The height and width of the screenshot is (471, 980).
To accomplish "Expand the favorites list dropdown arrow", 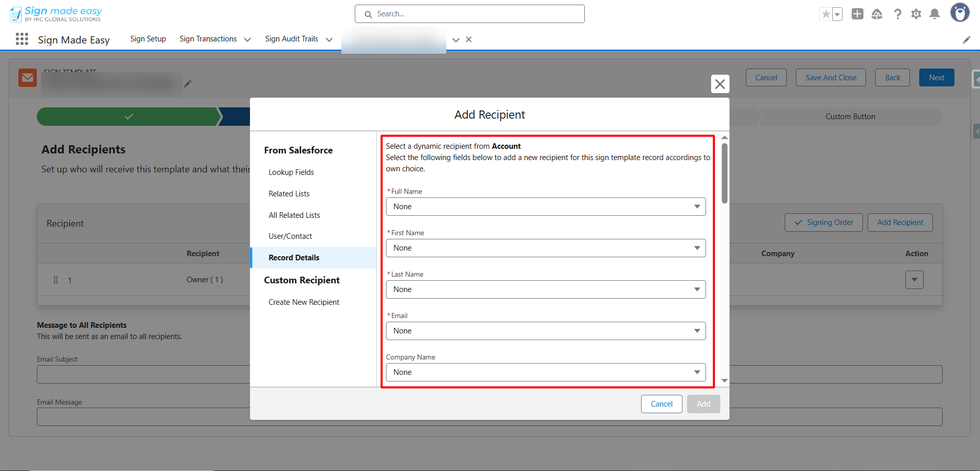I will (x=837, y=14).
